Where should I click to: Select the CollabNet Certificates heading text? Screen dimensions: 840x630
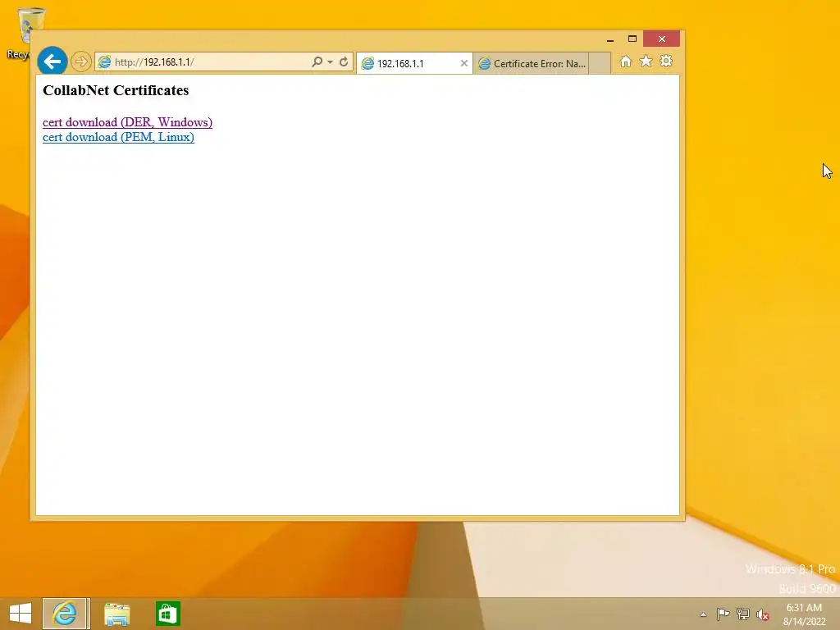(x=116, y=90)
